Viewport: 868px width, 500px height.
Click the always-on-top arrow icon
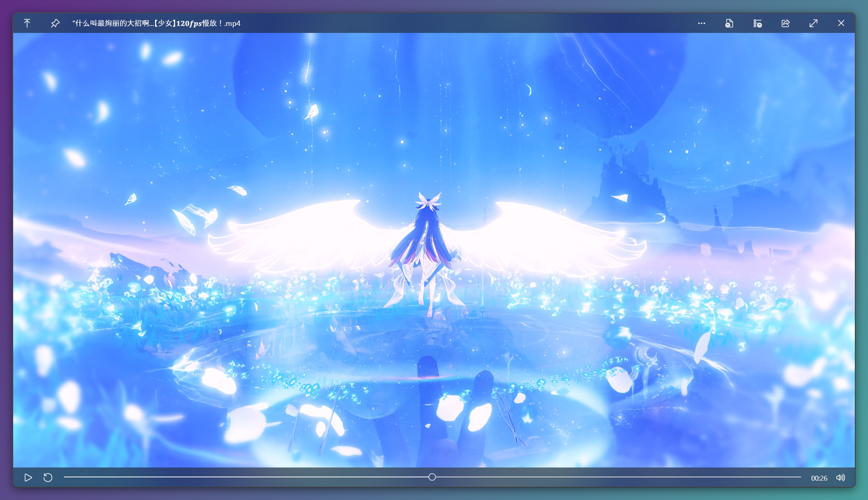click(27, 23)
